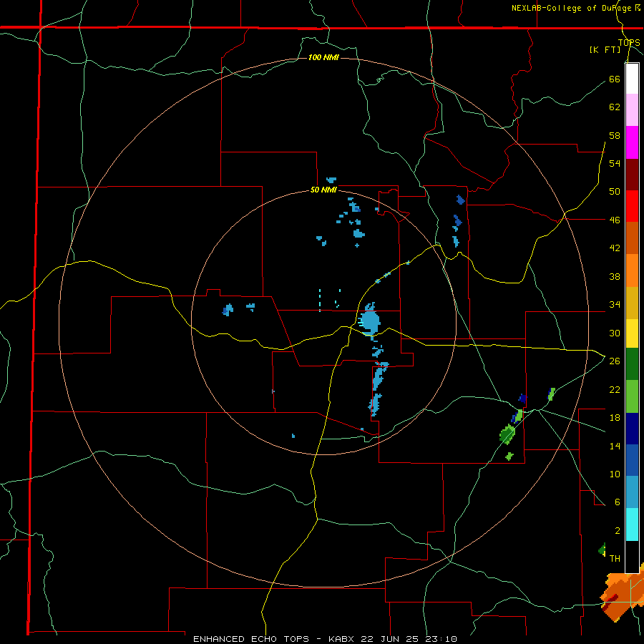Click the legend value '6'
The width and height of the screenshot is (644, 644).
tap(618, 502)
